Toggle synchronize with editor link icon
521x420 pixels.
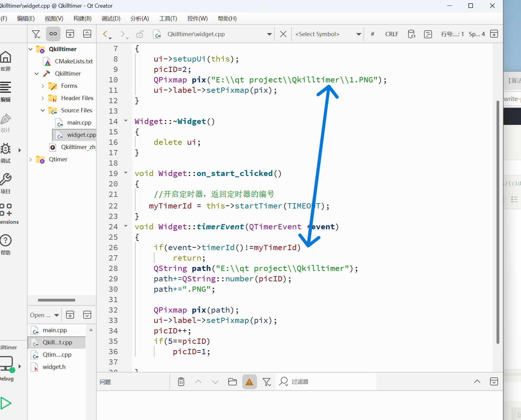tap(53, 34)
